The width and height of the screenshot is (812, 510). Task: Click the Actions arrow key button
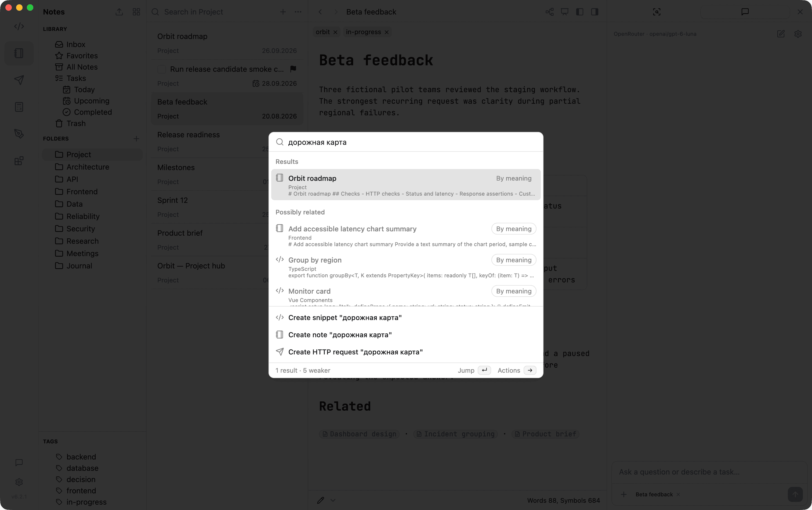[x=530, y=370]
